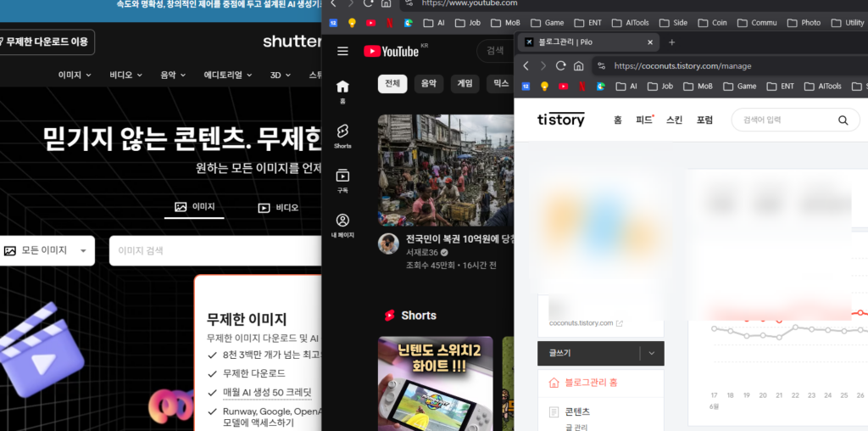Reload the YouTube browser window
The image size is (868, 431).
[369, 3]
